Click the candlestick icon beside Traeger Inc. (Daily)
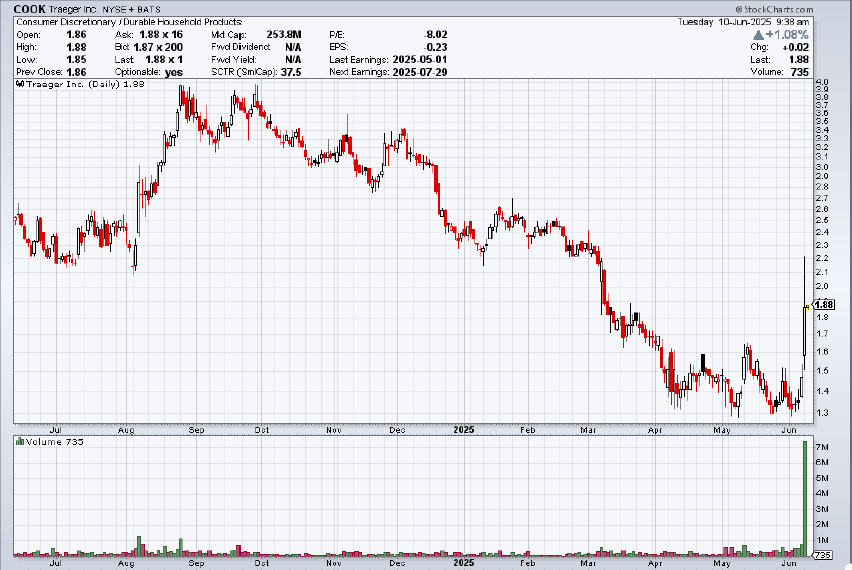852x570 pixels. (20, 84)
